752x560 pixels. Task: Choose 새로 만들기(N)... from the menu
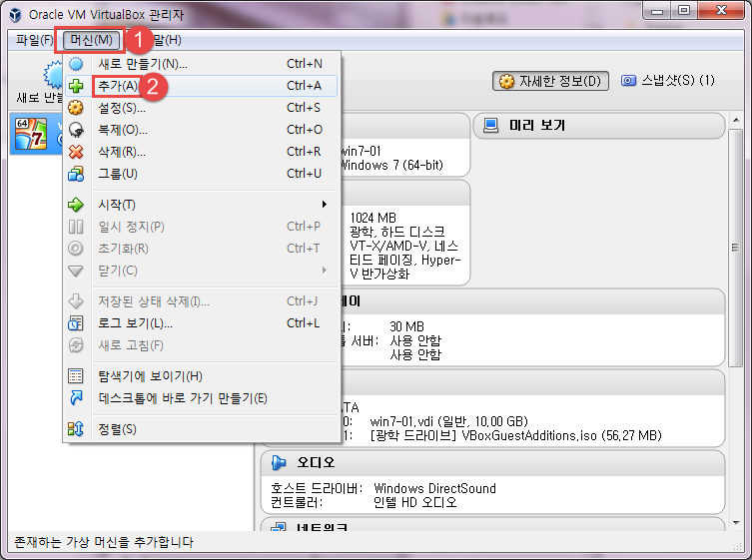pos(201,64)
